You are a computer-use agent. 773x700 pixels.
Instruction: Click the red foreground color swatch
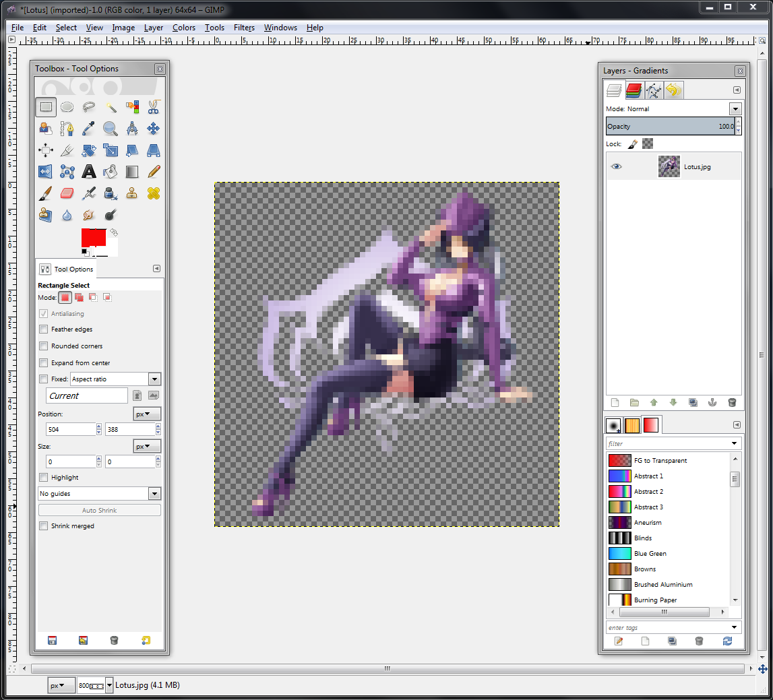94,238
